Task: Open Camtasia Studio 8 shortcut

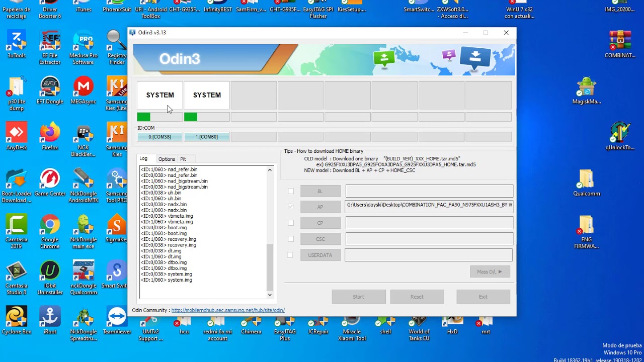Action: coord(17,279)
